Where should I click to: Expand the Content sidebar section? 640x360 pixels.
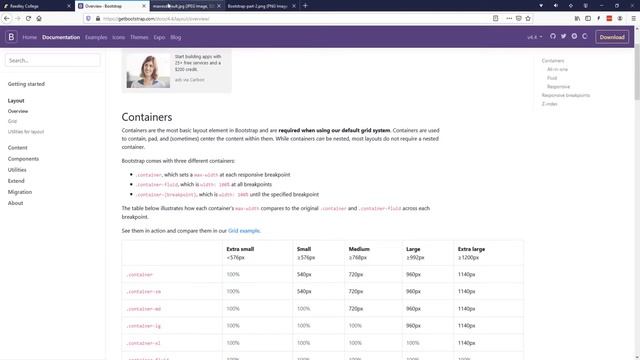click(17, 148)
